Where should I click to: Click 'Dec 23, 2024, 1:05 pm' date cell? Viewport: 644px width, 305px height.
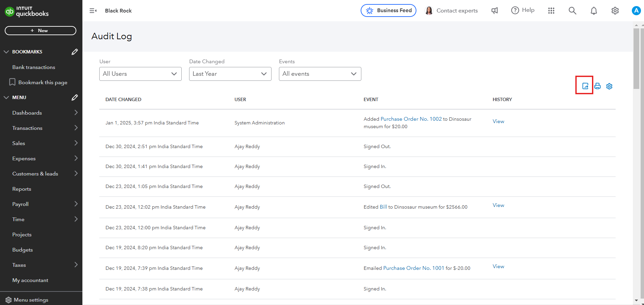click(154, 186)
